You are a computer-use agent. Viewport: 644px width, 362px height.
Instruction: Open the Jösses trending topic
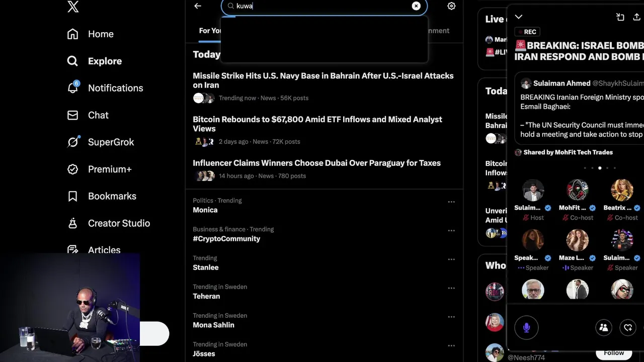click(x=204, y=353)
